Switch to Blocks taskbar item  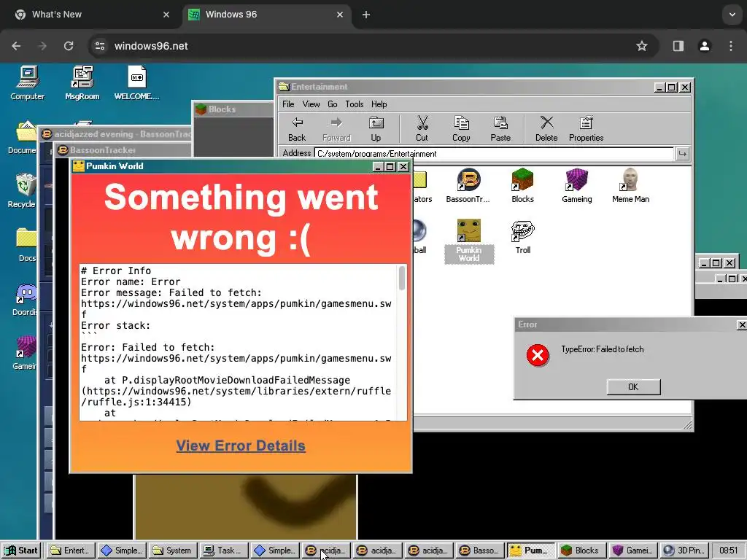click(581, 551)
